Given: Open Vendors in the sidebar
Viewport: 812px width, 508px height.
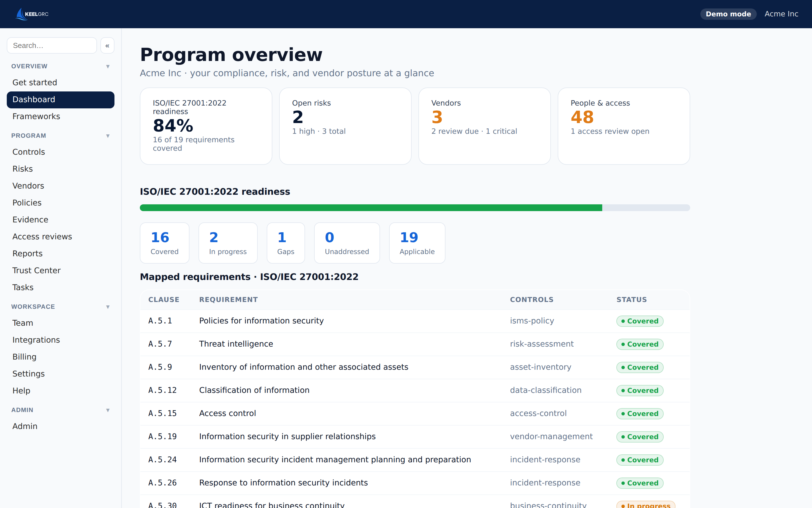Looking at the screenshot, I should [60, 186].
